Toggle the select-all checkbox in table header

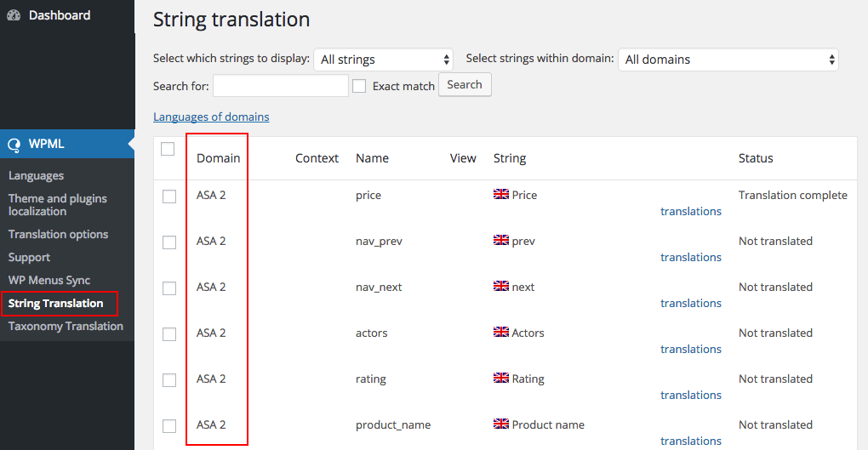coord(168,149)
